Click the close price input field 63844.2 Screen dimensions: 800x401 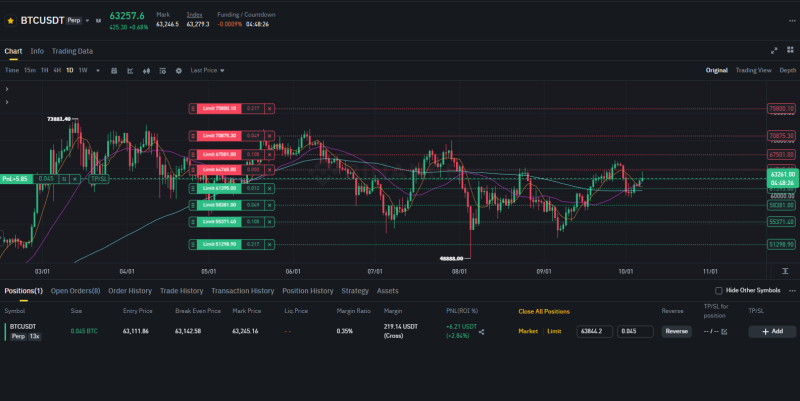pos(594,331)
